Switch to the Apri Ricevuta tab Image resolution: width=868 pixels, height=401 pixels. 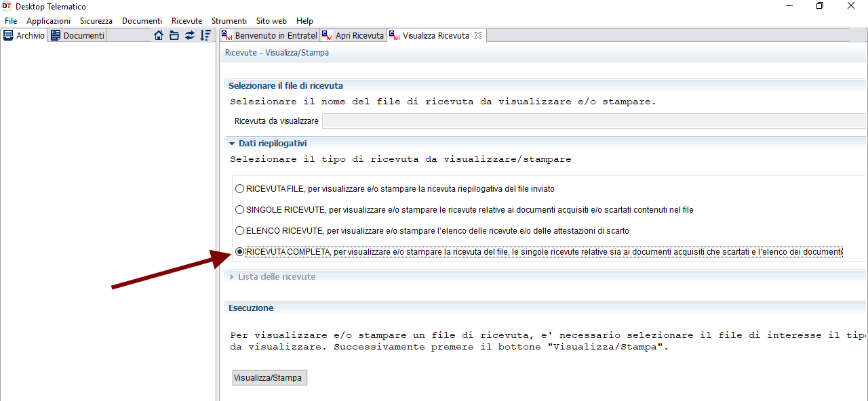pyautogui.click(x=353, y=35)
